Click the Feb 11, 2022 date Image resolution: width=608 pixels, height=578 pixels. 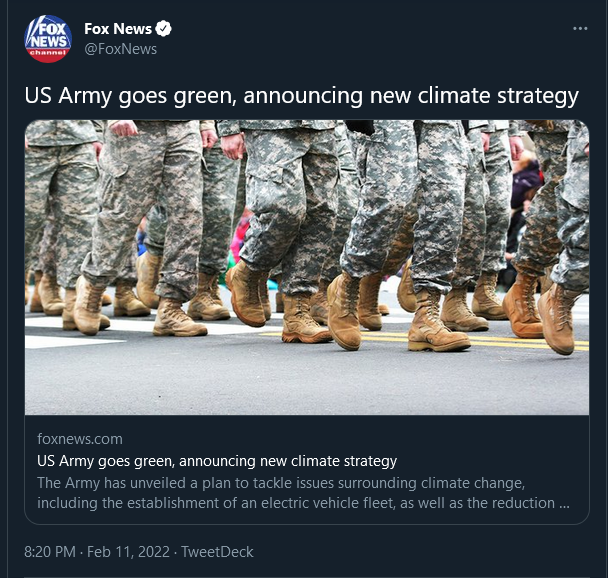coord(128,552)
